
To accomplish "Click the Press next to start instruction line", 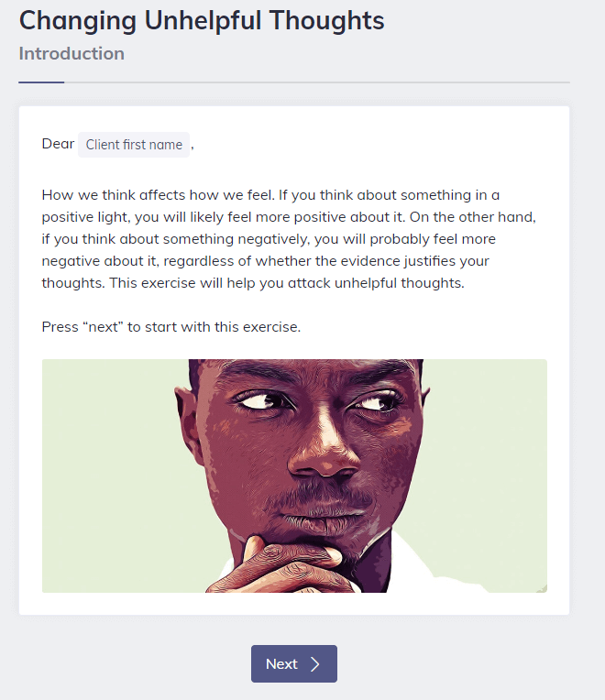I will [171, 327].
